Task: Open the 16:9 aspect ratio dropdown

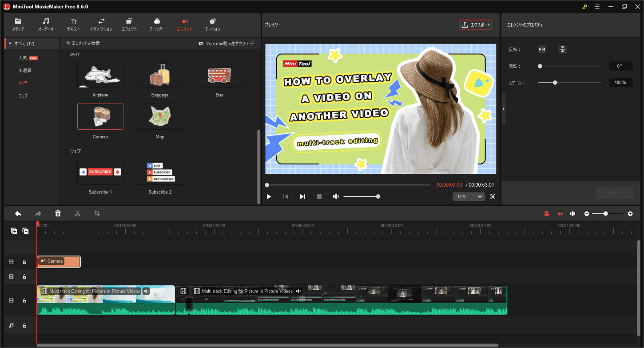Action: click(469, 196)
